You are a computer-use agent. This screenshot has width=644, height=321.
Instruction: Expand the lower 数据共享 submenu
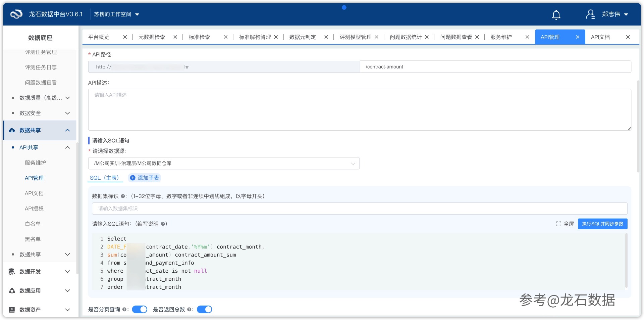click(x=67, y=255)
